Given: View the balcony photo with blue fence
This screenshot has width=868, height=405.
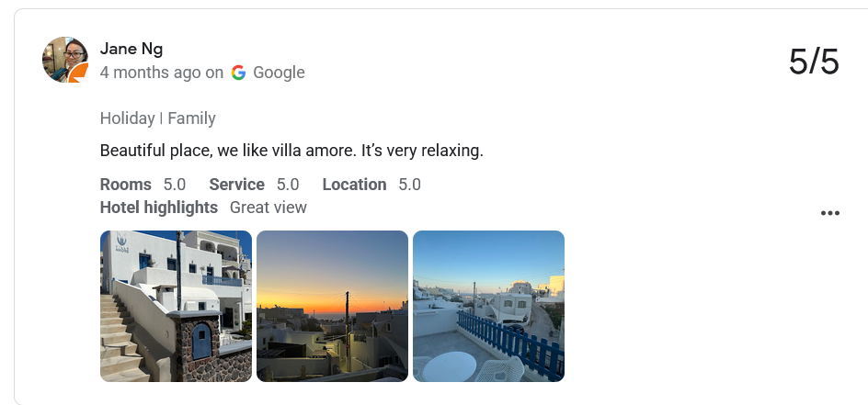Looking at the screenshot, I should [488, 306].
